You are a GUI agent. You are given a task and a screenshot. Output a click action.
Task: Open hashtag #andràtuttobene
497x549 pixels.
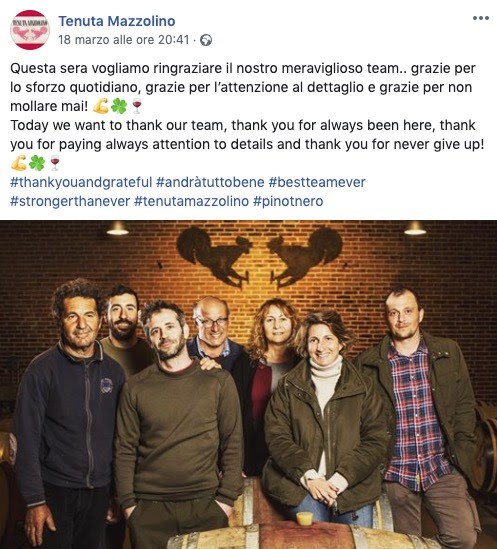210,182
